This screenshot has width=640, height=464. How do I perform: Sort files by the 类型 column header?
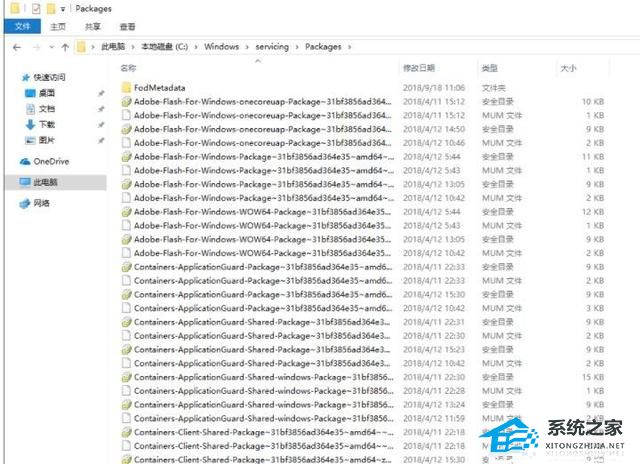[x=489, y=68]
